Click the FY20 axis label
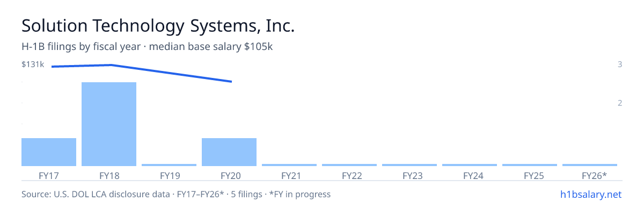Image resolution: width=644 pixels, height=215 pixels. point(229,175)
